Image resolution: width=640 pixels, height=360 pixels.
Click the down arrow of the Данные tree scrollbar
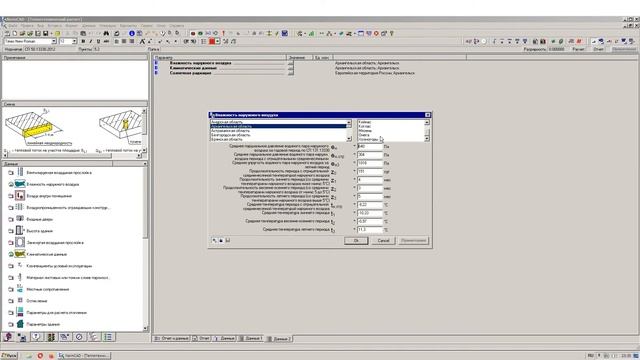(x=145, y=328)
